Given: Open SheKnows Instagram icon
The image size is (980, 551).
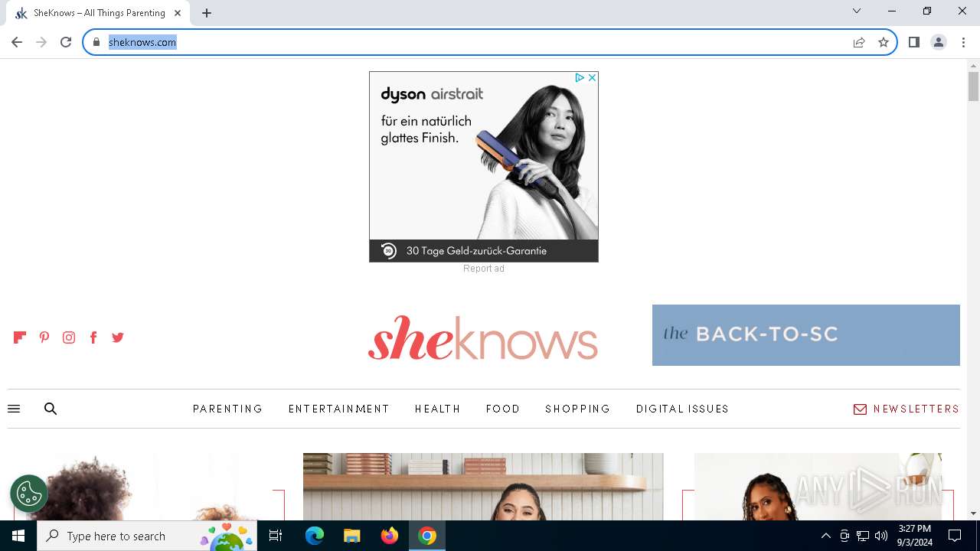Looking at the screenshot, I should click(69, 337).
